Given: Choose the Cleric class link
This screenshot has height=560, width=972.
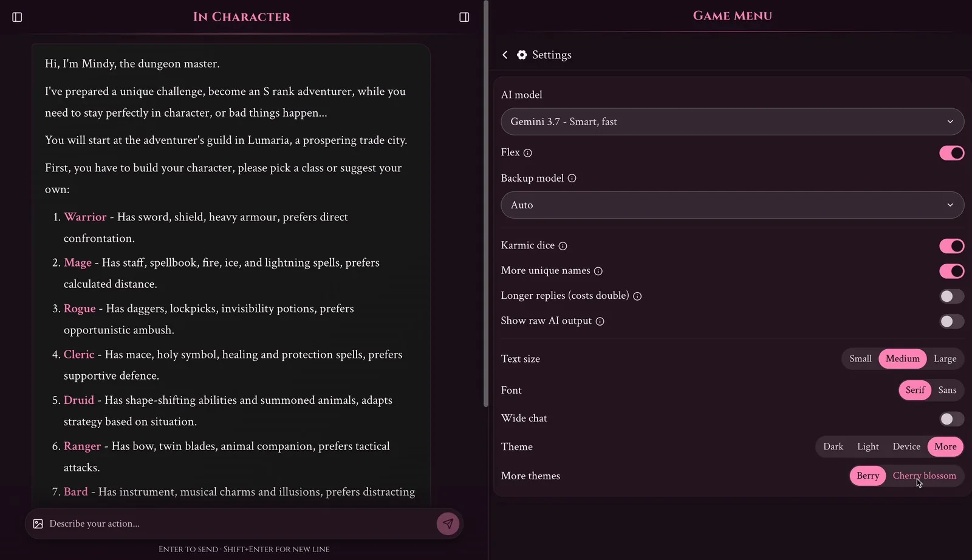Looking at the screenshot, I should click(x=79, y=354).
